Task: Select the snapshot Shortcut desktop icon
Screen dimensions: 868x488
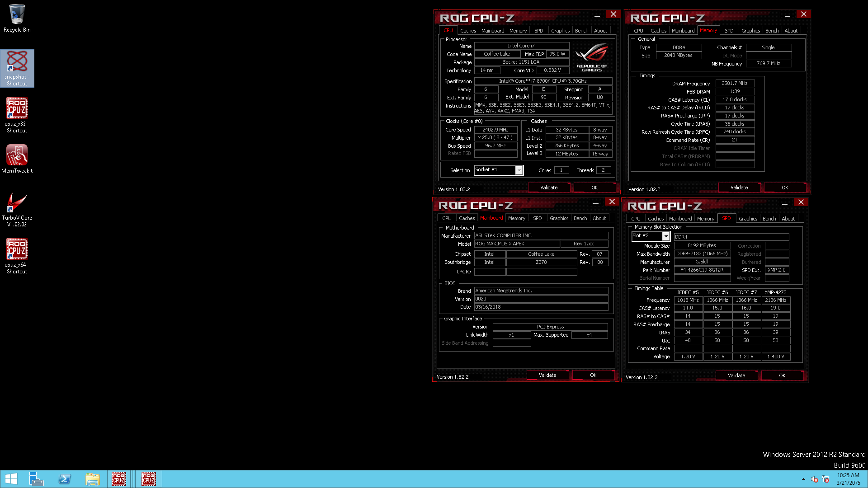Action: tap(17, 68)
